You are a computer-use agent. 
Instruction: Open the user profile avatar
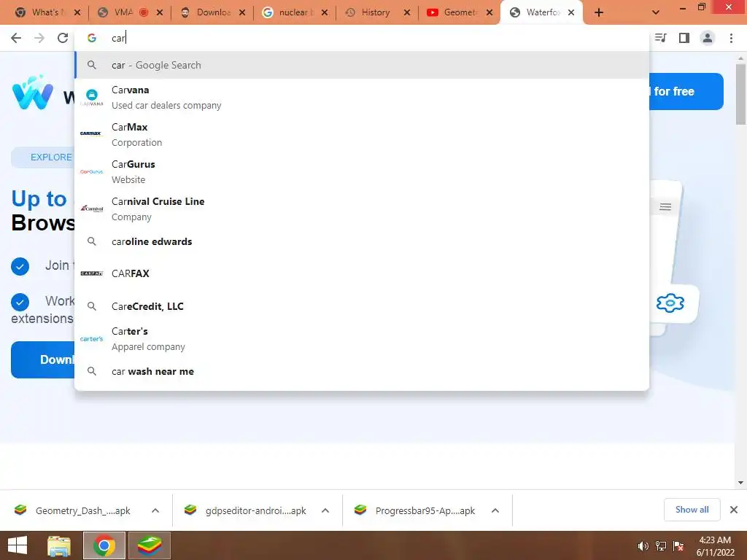pyautogui.click(x=708, y=38)
